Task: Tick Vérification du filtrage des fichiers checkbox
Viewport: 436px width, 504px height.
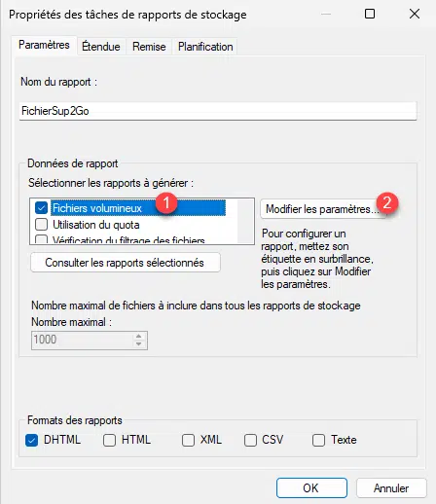Action: (x=41, y=239)
